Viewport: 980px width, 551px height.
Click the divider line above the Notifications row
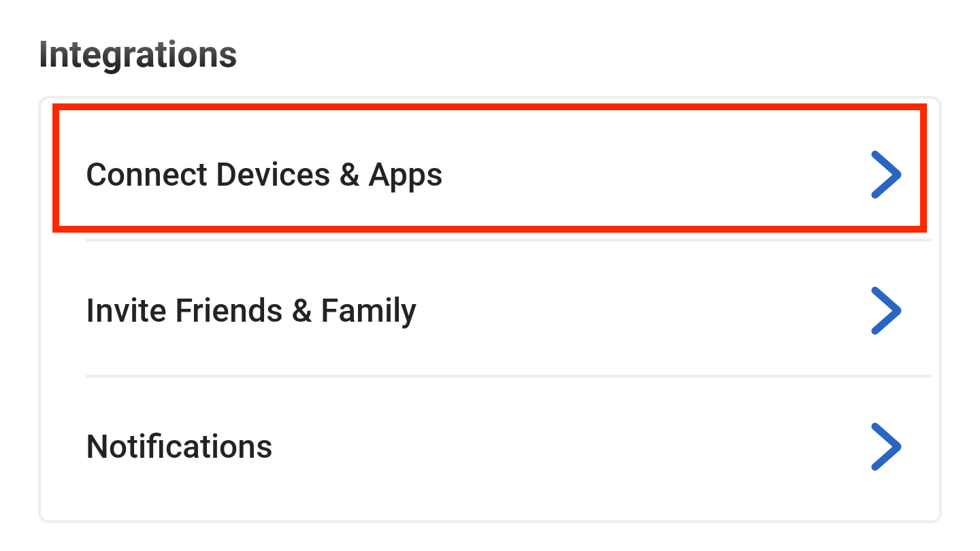[508, 375]
